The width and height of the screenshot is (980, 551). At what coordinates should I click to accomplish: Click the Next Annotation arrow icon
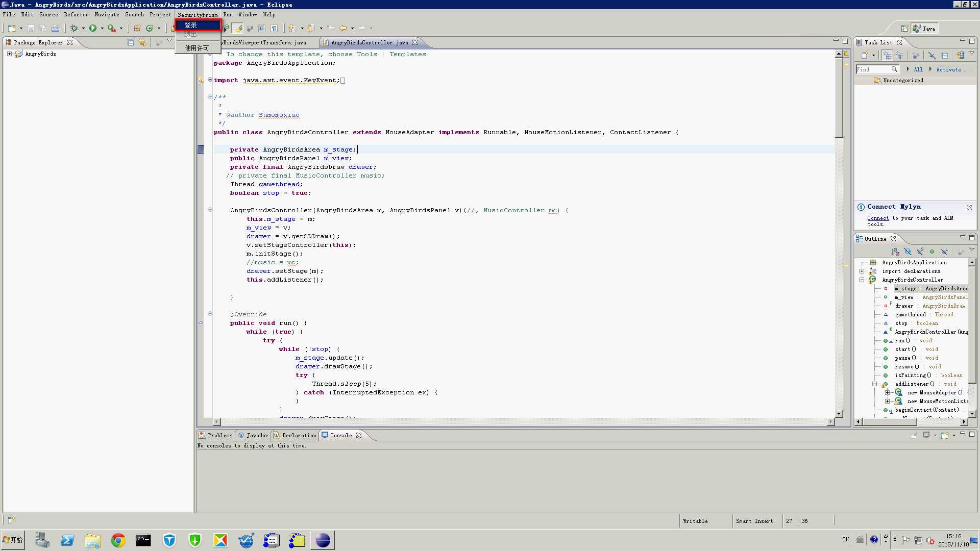[291, 29]
